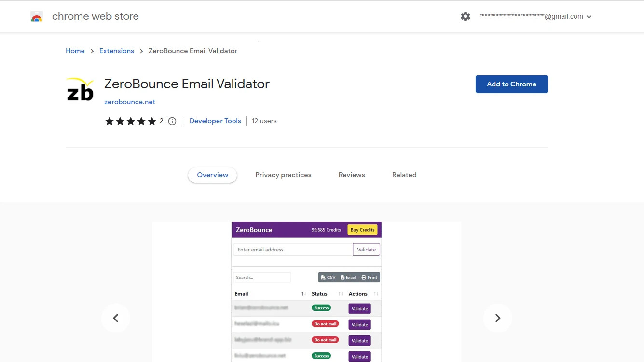Open the settings gear icon
The image size is (644, 362).
click(465, 16)
